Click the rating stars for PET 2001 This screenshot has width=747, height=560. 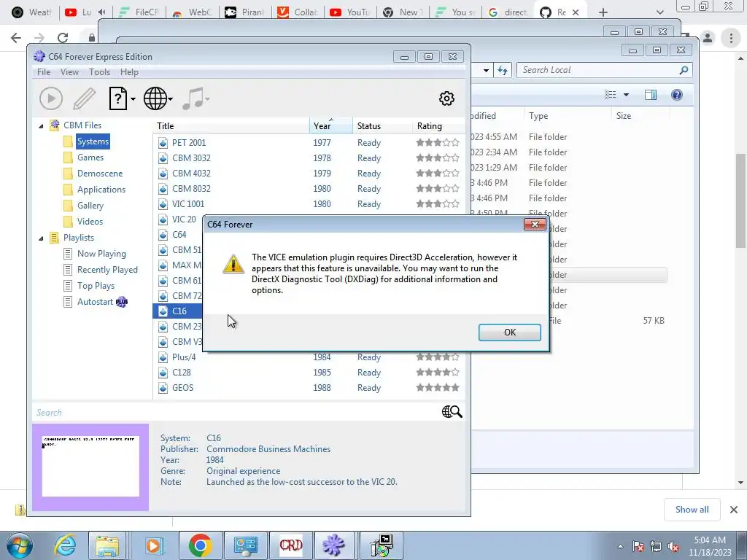[438, 142]
